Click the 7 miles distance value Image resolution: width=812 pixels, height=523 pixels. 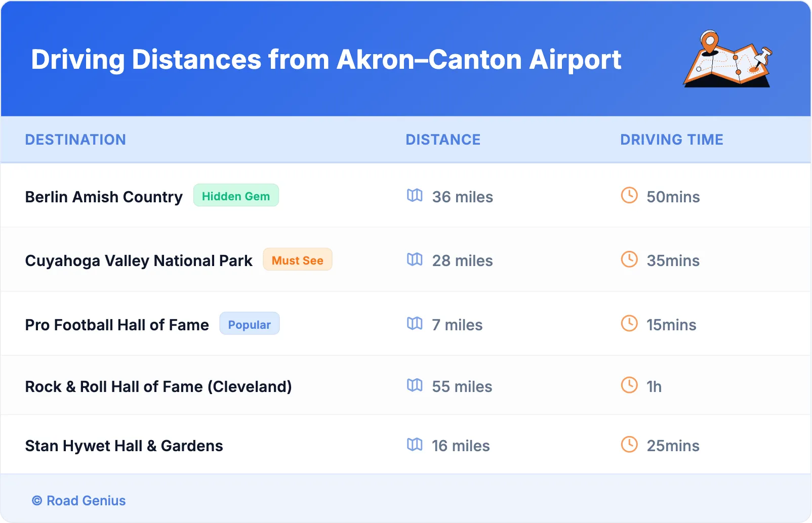(x=457, y=325)
